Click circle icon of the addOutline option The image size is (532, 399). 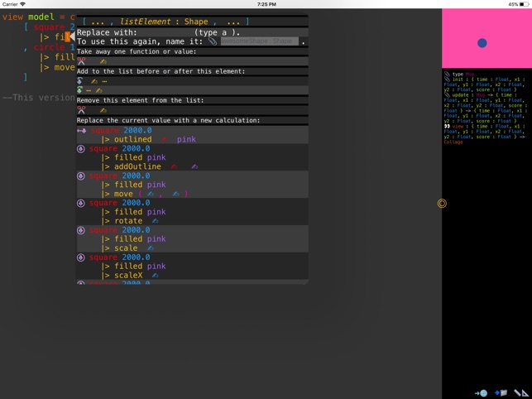click(81, 149)
